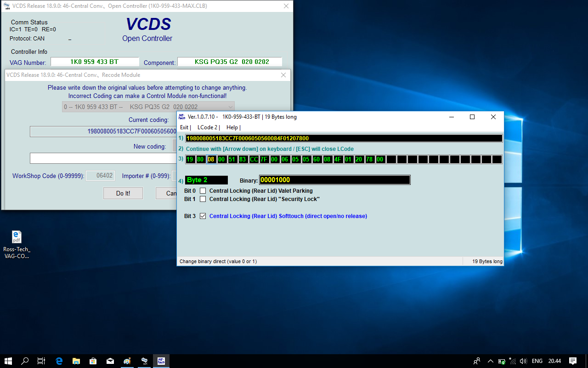Maximize the LCode window
588x368 pixels.
[x=472, y=117]
